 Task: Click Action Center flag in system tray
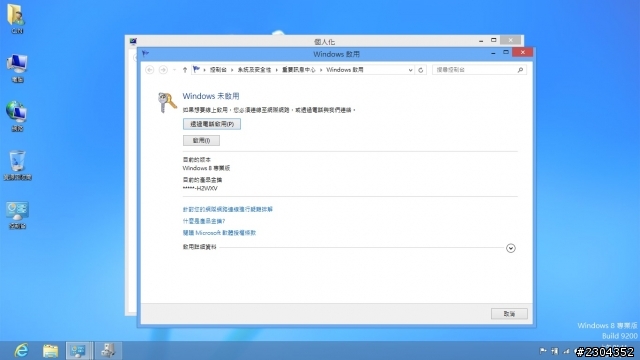543,351
